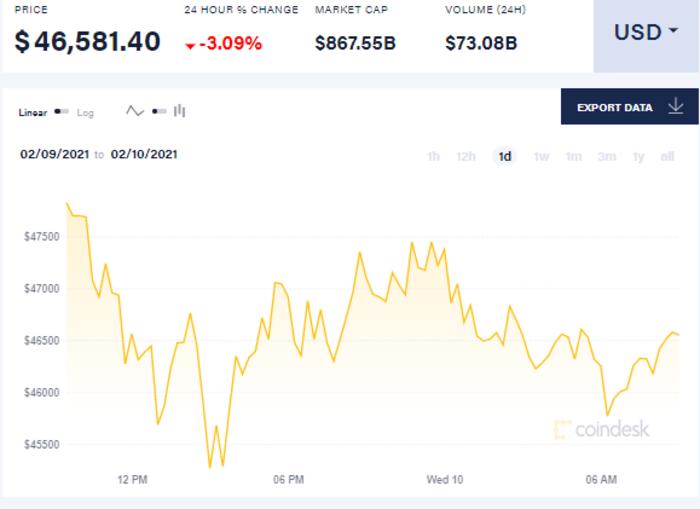The width and height of the screenshot is (700, 509).
Task: Select the 12h time range
Action: (x=465, y=156)
